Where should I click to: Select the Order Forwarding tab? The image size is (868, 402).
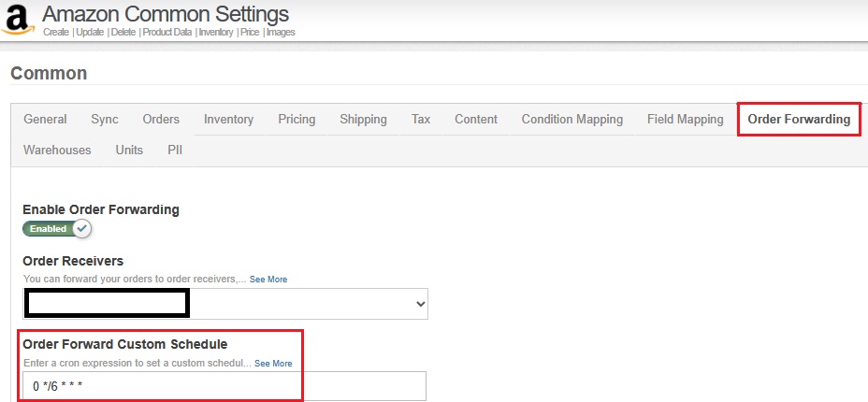[x=799, y=120]
